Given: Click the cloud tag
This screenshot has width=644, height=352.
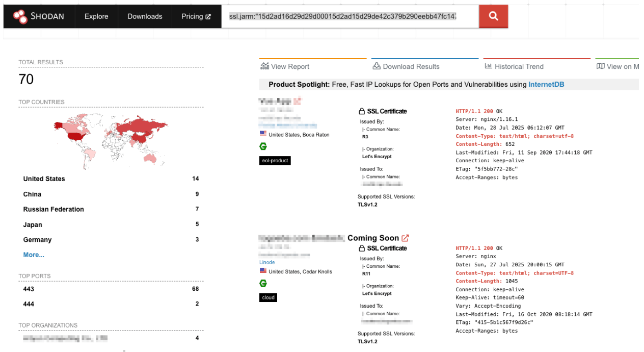Looking at the screenshot, I should [268, 297].
